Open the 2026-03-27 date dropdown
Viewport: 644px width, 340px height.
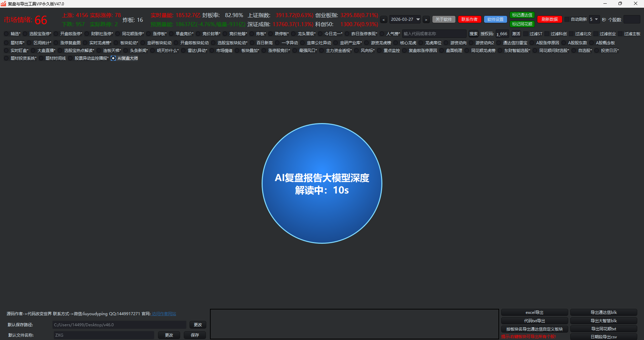click(418, 19)
